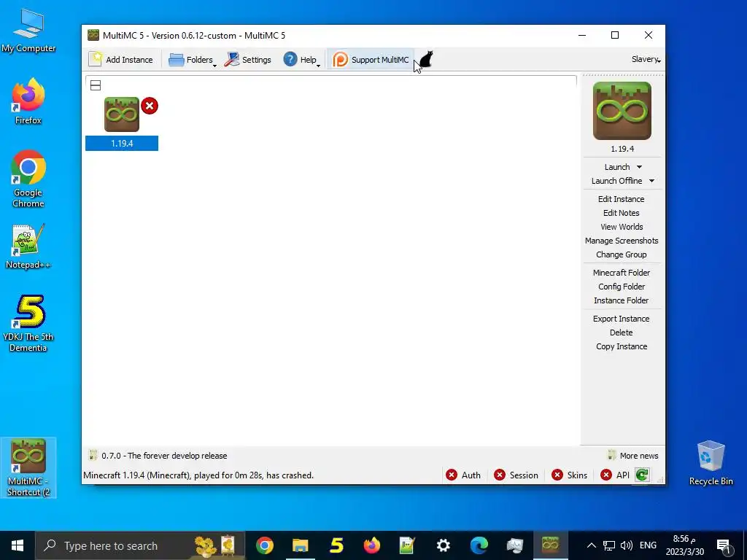Screen dimensions: 747x560
Task: Launch the selected instance
Action: [617, 167]
